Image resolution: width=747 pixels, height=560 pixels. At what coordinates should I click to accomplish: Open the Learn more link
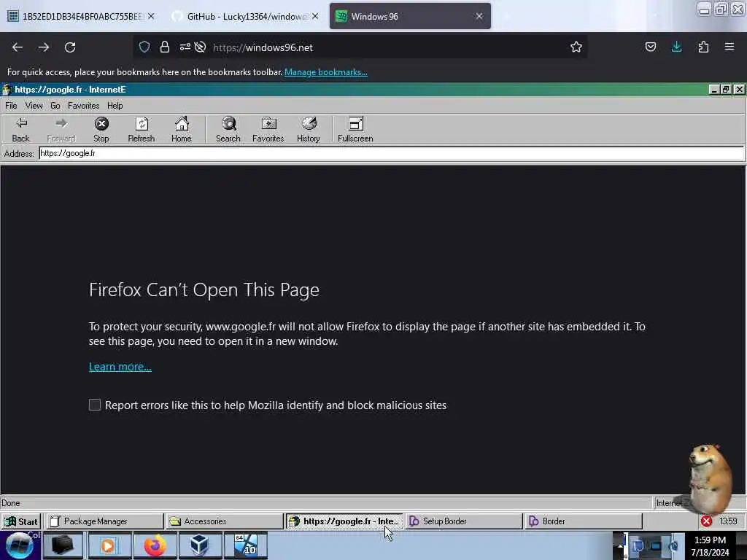120,367
